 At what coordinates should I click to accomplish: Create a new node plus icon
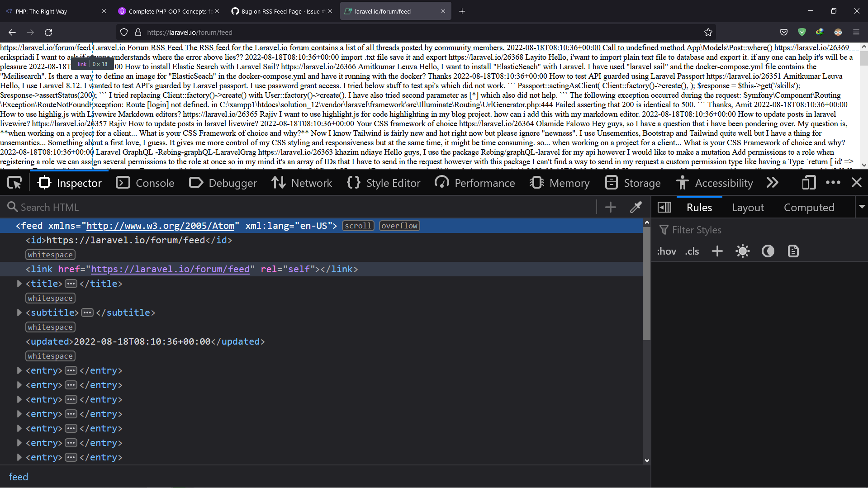click(x=611, y=207)
